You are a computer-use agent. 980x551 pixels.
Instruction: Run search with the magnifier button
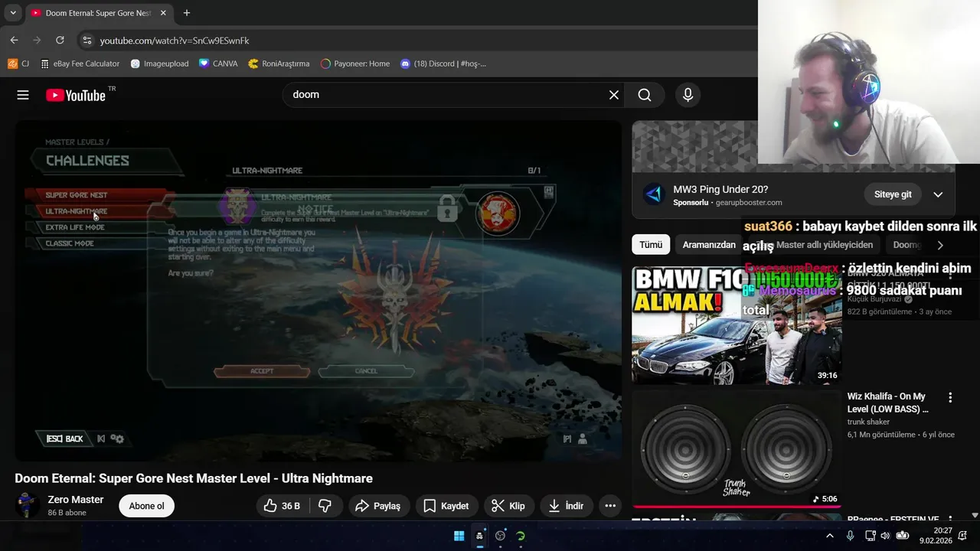coord(645,95)
